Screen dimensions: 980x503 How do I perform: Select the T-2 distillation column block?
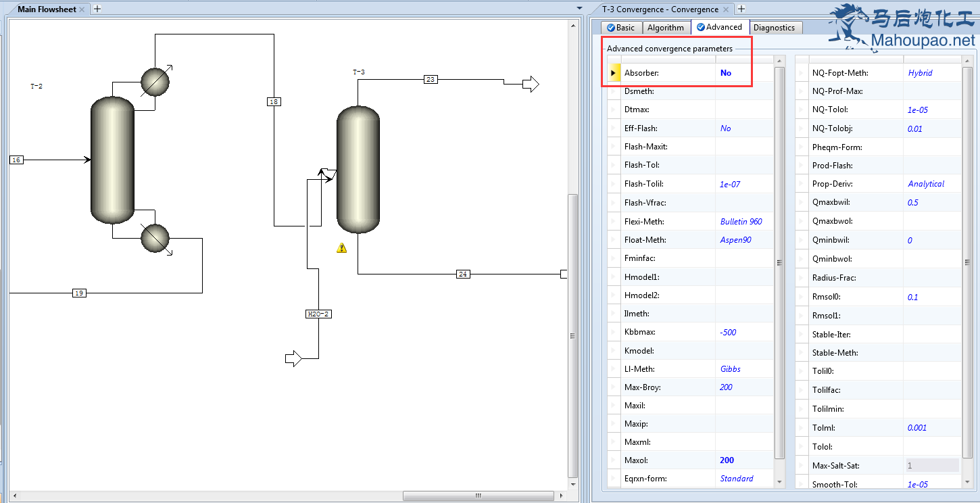click(113, 160)
